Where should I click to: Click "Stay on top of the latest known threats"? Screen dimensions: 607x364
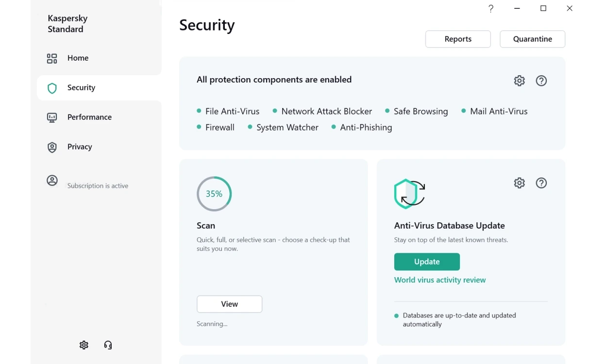451,240
